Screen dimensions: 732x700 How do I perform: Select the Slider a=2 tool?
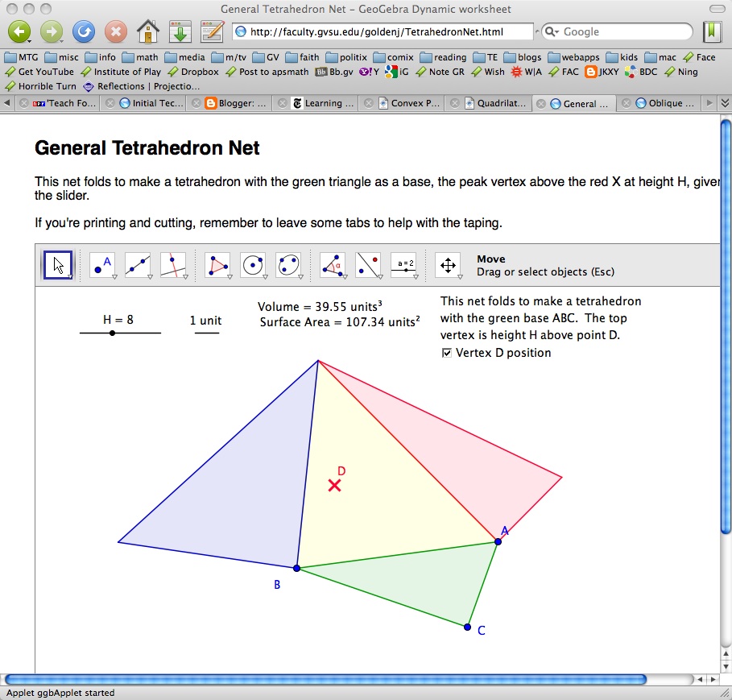point(403,265)
